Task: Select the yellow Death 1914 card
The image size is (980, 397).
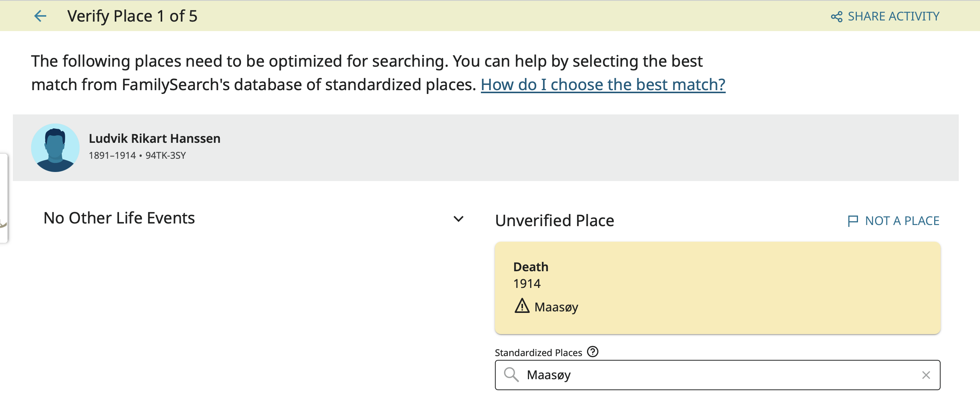Action: click(x=717, y=288)
